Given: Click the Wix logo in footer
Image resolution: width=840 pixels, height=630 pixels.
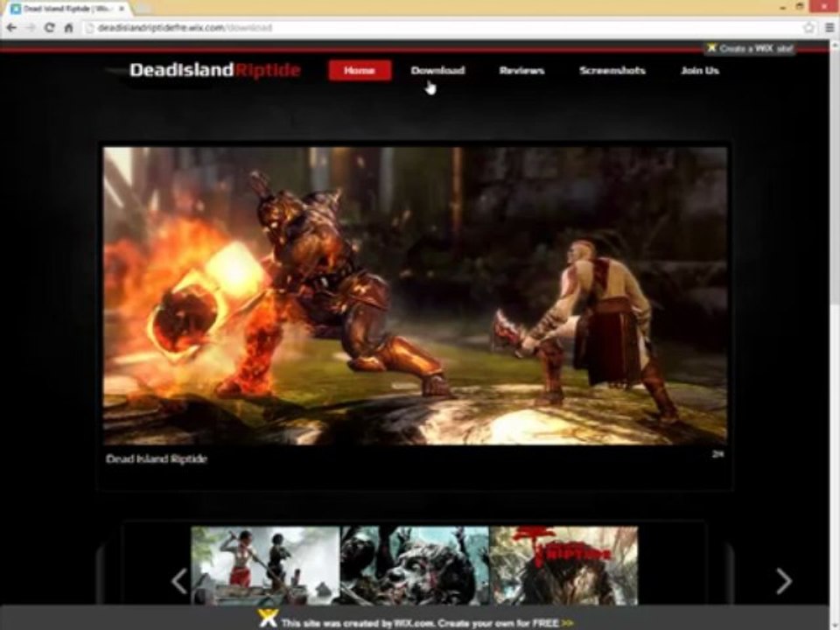Looking at the screenshot, I should (x=268, y=618).
